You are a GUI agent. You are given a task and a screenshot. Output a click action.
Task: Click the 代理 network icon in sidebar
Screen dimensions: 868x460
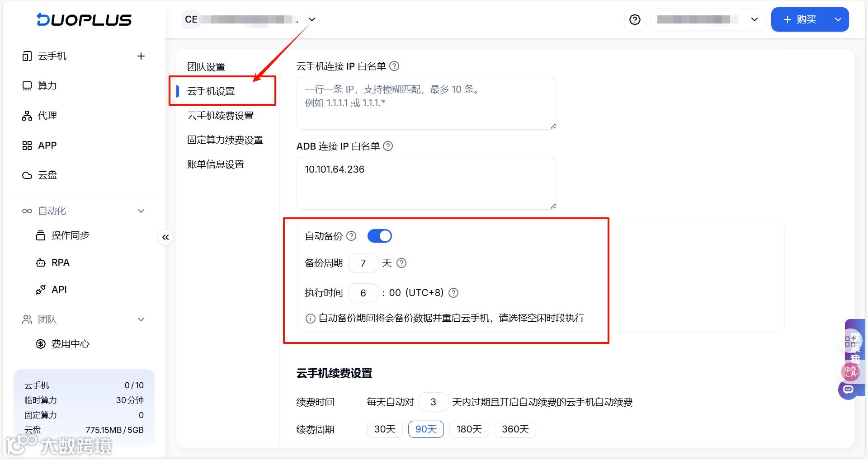click(27, 116)
